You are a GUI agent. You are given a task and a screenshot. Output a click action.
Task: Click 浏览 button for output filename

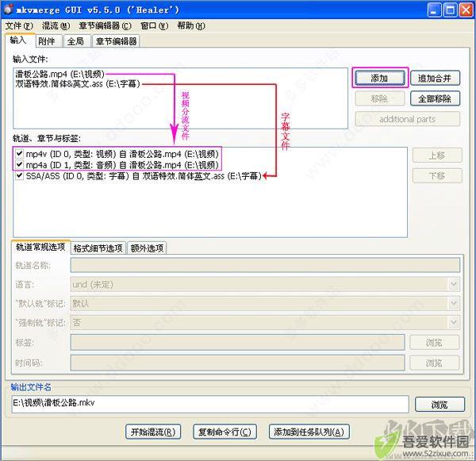click(440, 404)
